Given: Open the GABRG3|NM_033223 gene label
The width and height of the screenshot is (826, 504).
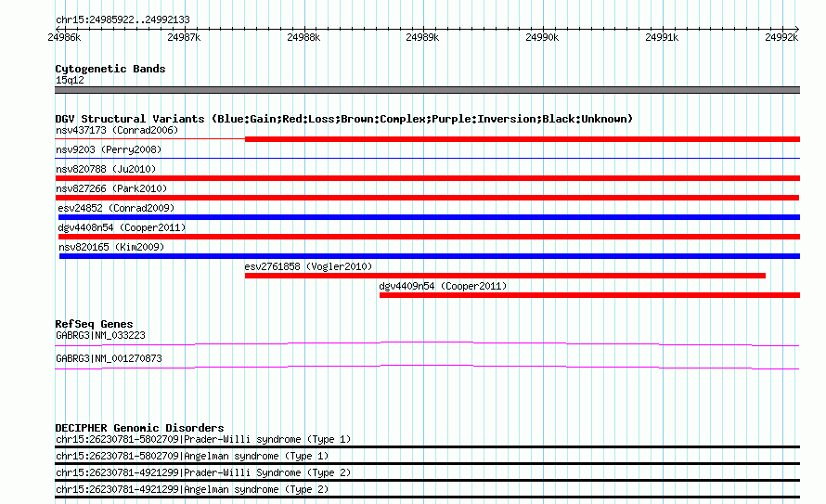Looking at the screenshot, I should click(100, 335).
